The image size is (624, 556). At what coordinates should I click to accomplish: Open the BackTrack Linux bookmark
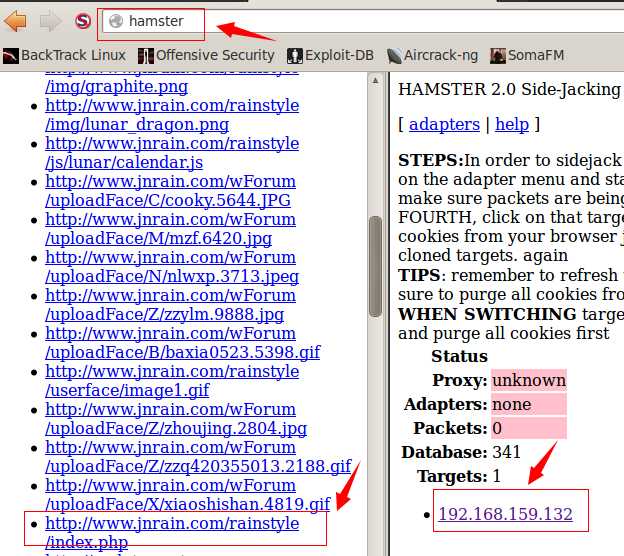(x=64, y=55)
